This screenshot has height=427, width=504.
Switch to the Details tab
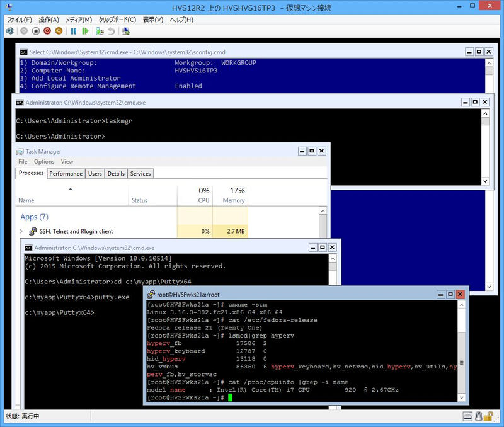click(116, 174)
